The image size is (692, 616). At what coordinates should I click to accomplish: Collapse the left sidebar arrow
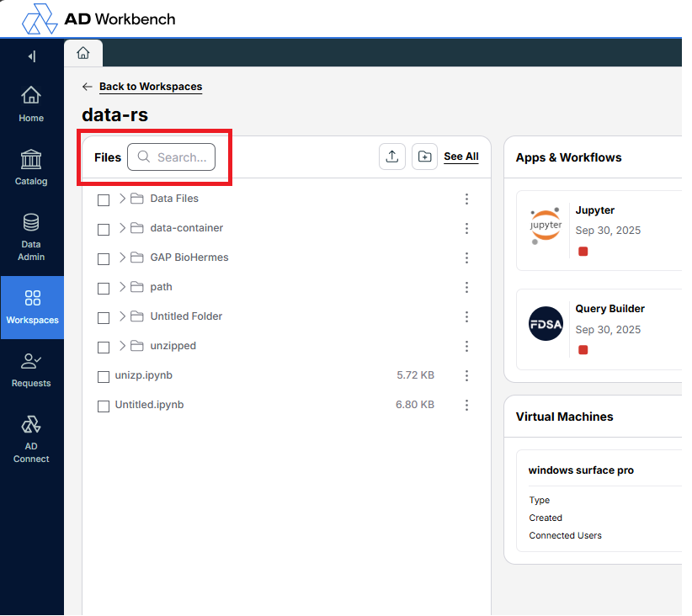tap(32, 56)
